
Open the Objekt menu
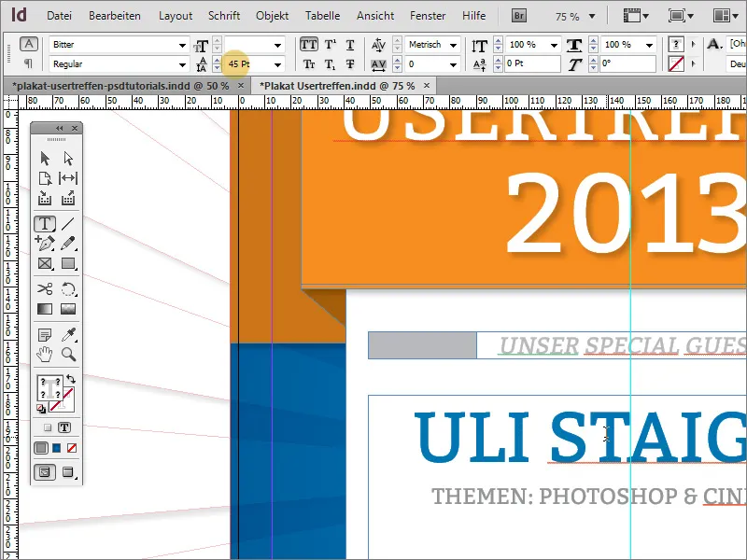point(272,16)
